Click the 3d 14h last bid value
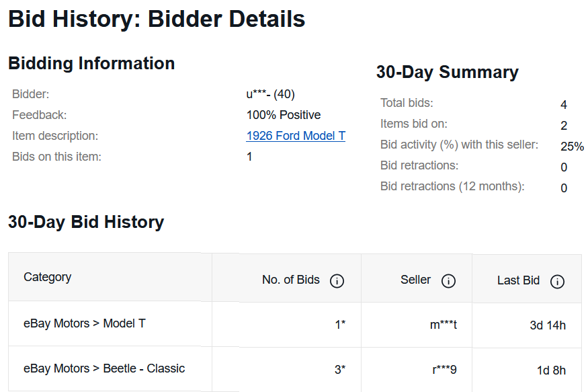This screenshot has width=588, height=392. pyautogui.click(x=548, y=325)
